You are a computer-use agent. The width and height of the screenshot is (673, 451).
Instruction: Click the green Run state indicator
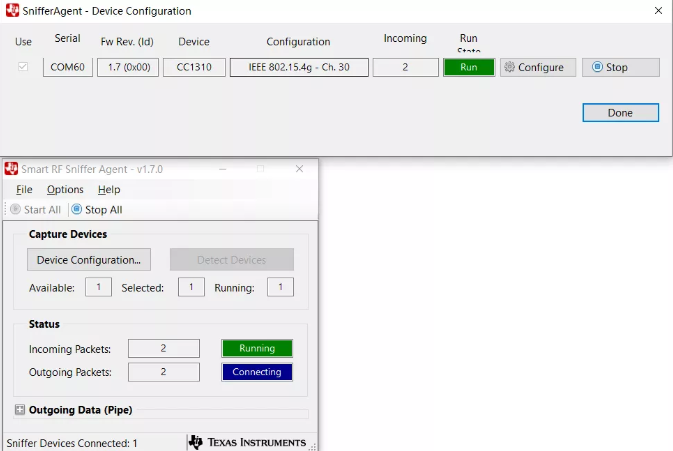469,67
